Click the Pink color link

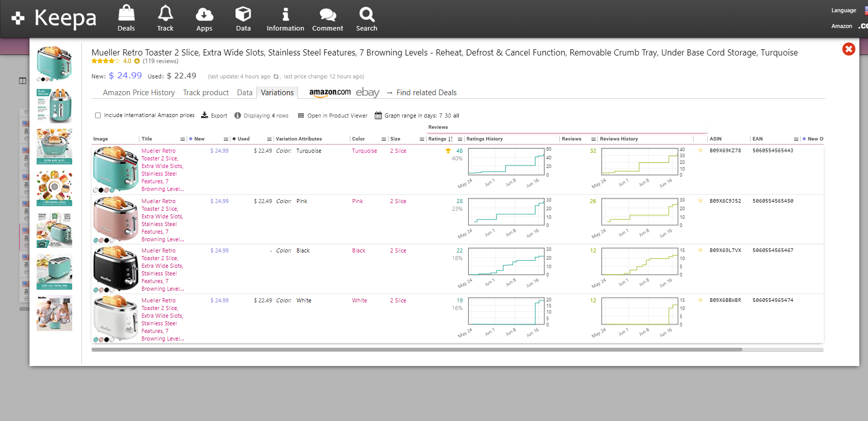(357, 201)
